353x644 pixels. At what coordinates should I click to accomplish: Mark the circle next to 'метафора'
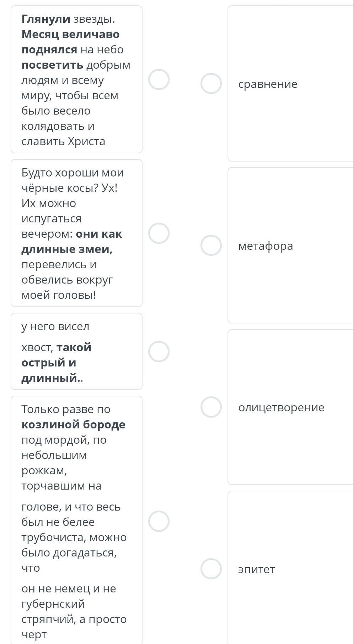pyautogui.click(x=211, y=246)
